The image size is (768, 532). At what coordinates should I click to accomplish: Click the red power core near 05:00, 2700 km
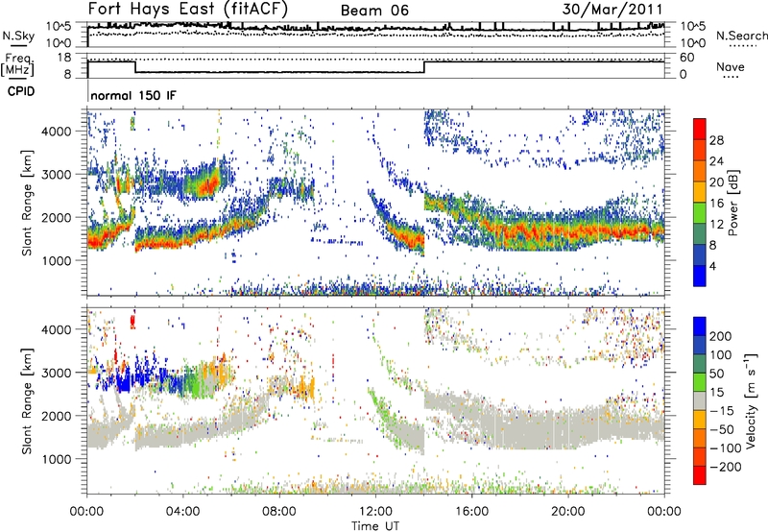[210, 185]
